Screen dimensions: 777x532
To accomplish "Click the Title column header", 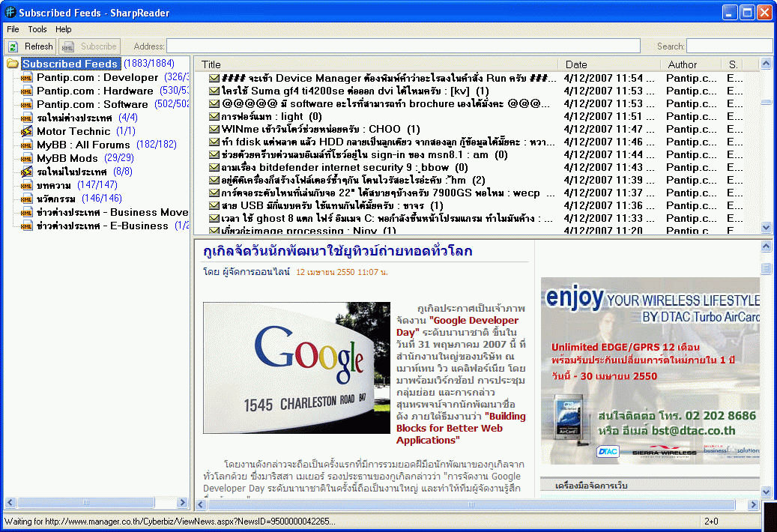I will [x=375, y=64].
